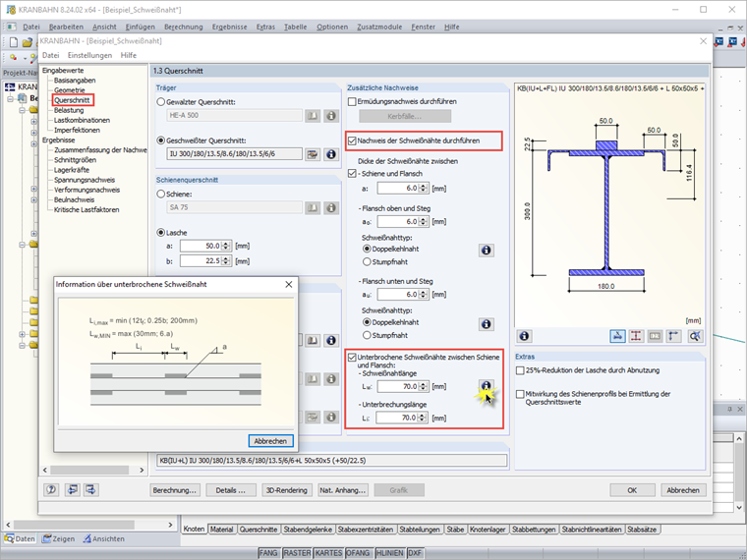Screen dimensions: 747x560
Task: Show info for lower flange weld type
Action: (486, 324)
